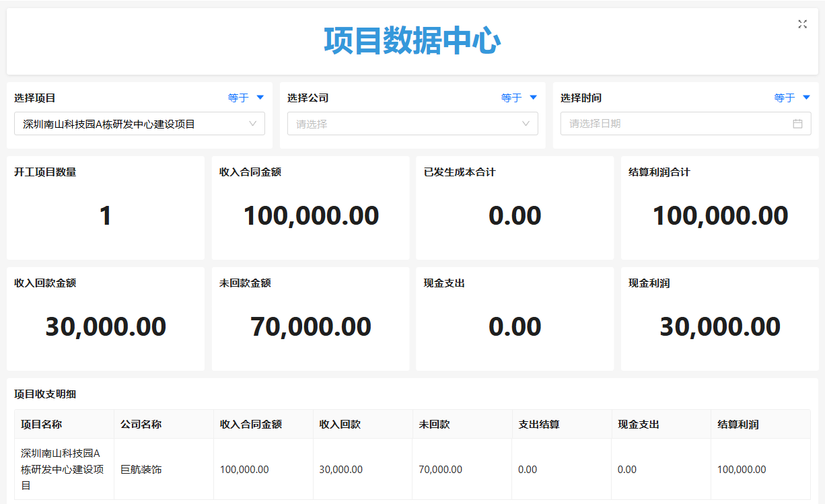The height and width of the screenshot is (504, 825).
Task: Click the 项目数据中心 page title
Action: coord(413,41)
